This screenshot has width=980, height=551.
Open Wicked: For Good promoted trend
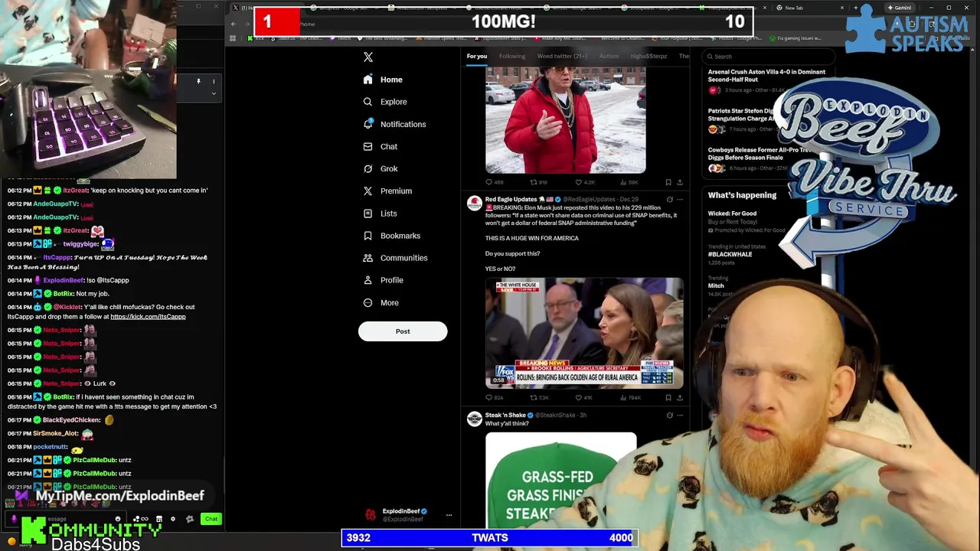coord(732,214)
